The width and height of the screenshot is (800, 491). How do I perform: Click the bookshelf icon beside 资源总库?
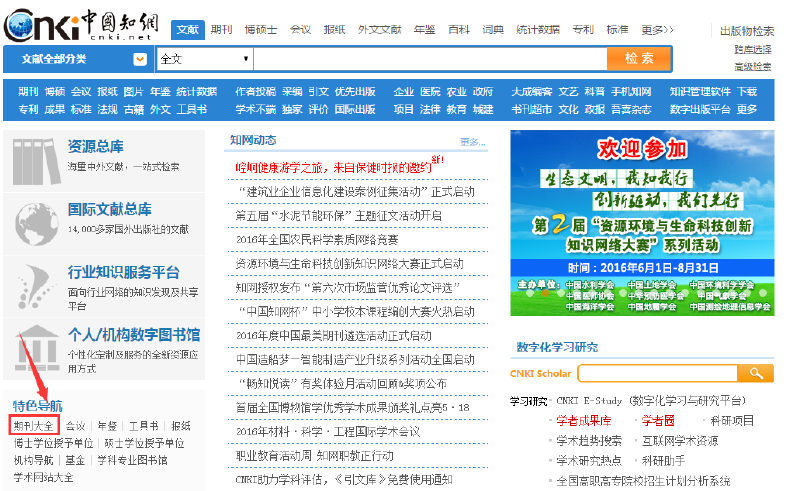pos(36,161)
